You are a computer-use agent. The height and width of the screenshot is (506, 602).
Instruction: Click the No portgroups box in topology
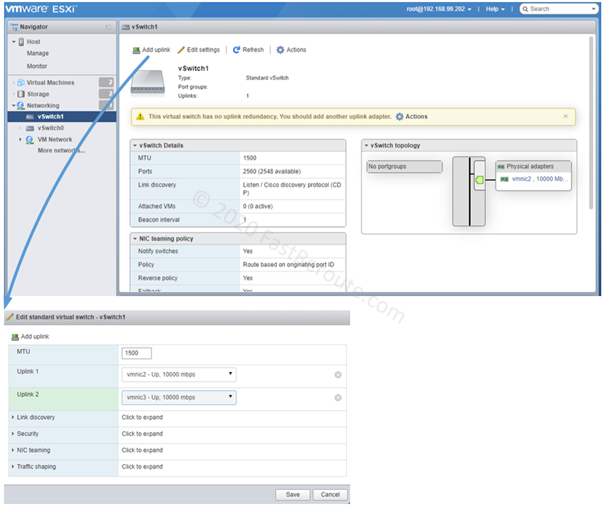coord(404,167)
